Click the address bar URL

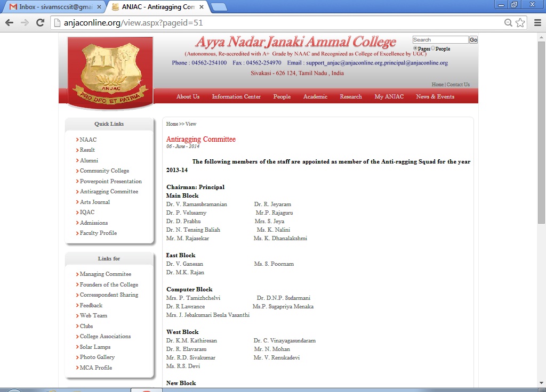(133, 23)
